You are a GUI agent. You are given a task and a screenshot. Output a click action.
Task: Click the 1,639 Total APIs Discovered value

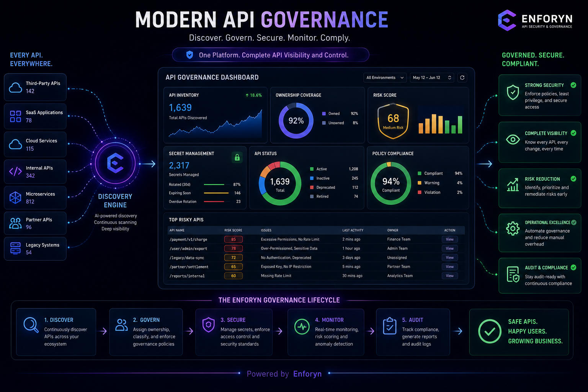pos(180,108)
